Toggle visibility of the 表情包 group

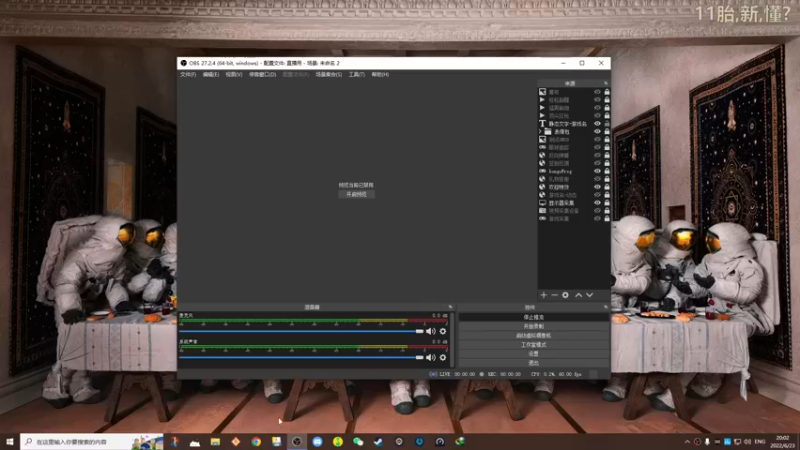pyautogui.click(x=597, y=132)
